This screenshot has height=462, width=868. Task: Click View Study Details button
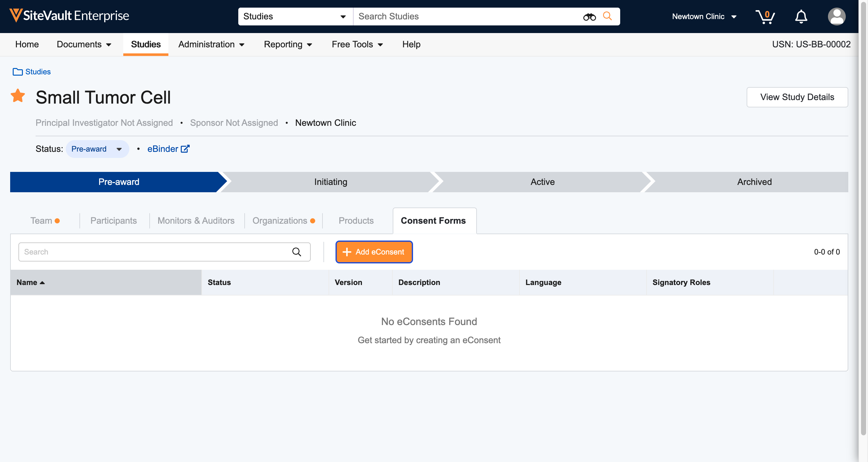(x=797, y=97)
